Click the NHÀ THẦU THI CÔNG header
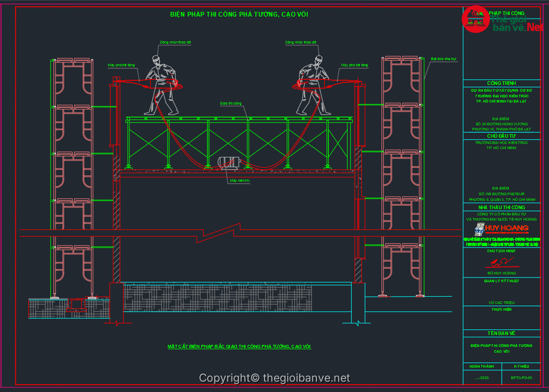This screenshot has width=549, height=392. tap(501, 207)
